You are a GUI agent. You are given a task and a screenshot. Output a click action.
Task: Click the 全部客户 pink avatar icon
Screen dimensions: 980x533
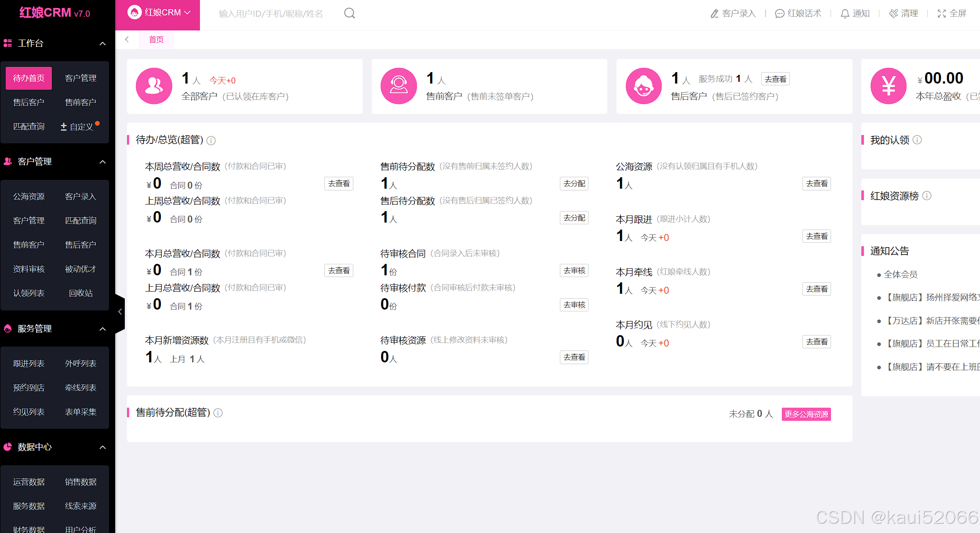154,86
